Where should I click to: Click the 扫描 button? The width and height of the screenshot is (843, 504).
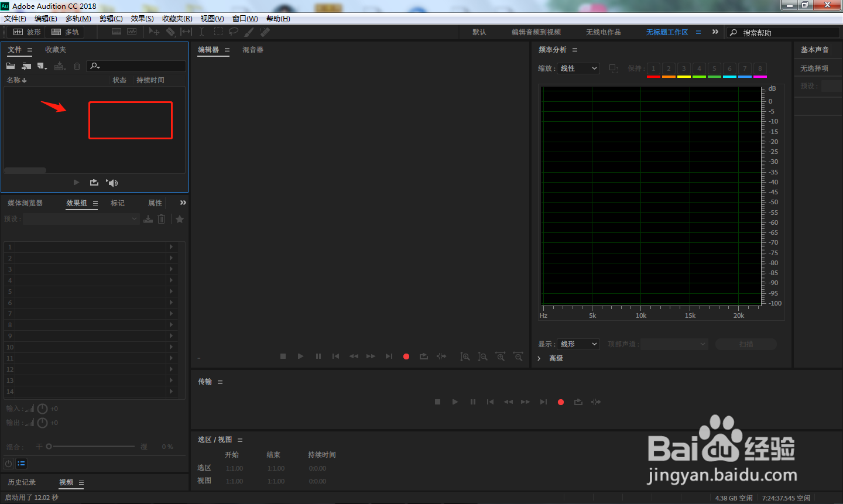tap(746, 344)
